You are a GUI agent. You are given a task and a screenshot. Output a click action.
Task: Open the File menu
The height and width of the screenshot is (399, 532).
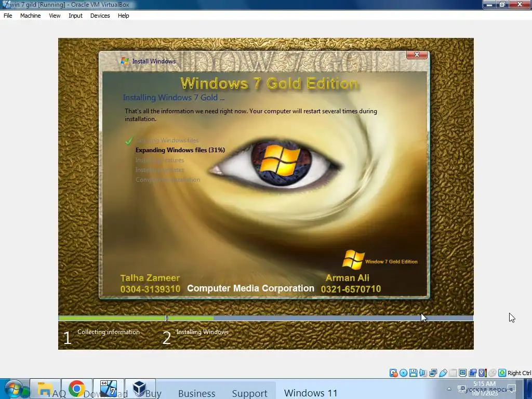[8, 16]
